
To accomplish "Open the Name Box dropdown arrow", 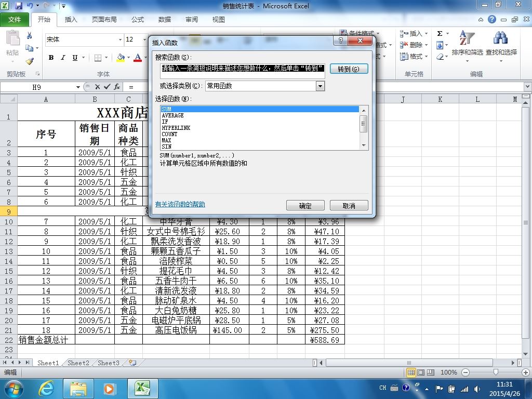I will coord(78,87).
